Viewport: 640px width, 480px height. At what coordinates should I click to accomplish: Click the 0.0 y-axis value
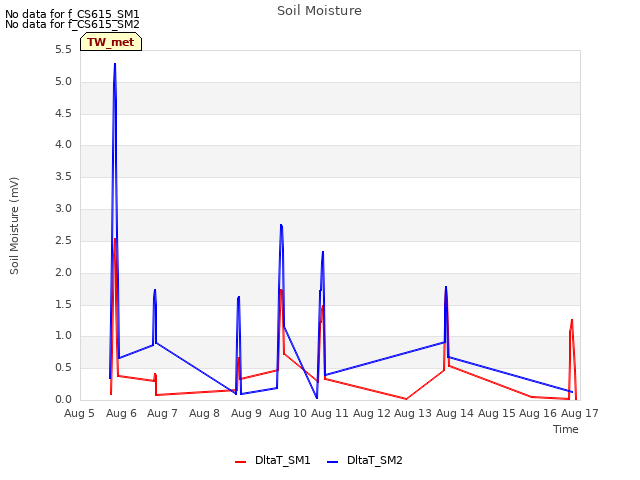tap(63, 399)
